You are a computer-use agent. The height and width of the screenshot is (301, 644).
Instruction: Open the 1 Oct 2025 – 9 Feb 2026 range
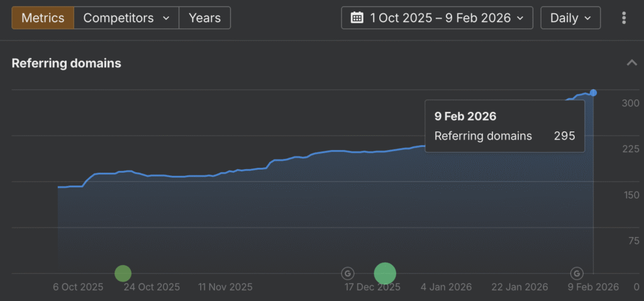tap(437, 18)
